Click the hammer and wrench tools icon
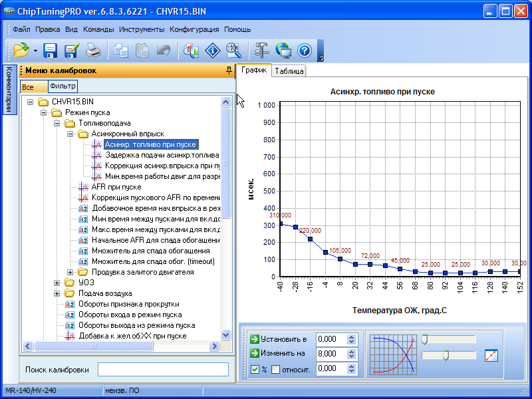This screenshot has height=399, width=532. point(261,50)
